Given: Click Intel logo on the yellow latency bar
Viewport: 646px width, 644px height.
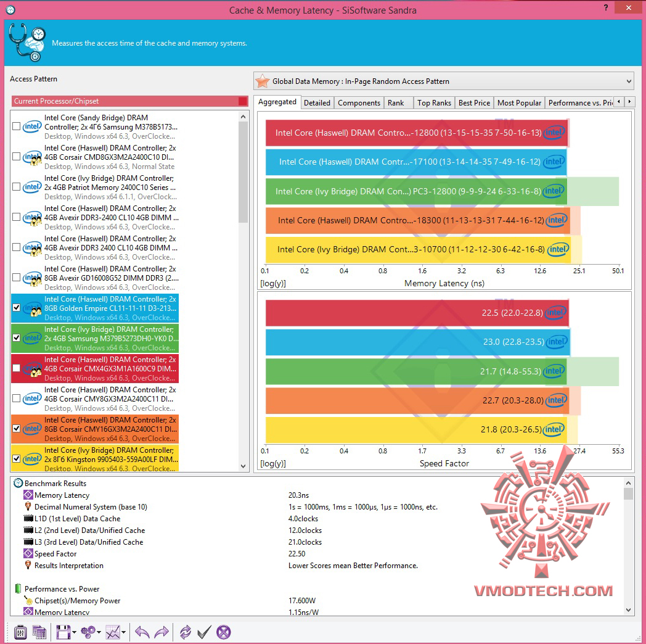Looking at the screenshot, I should [x=558, y=249].
